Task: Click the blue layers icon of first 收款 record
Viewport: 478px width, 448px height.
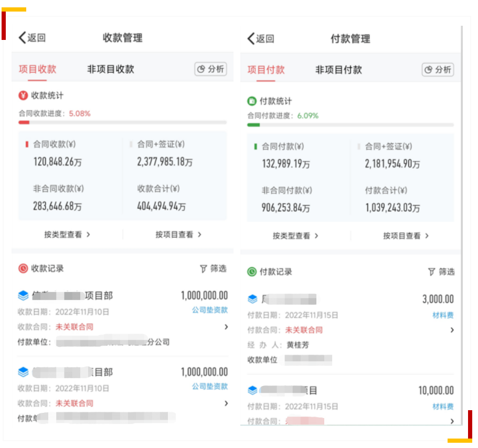Action: pos(23,296)
